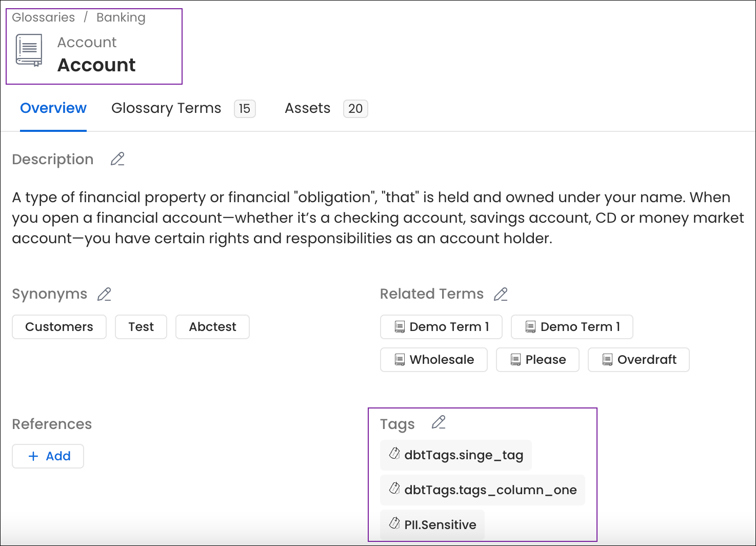Click the glossary book icon beside Account
This screenshot has height=546, width=756.
(x=28, y=49)
